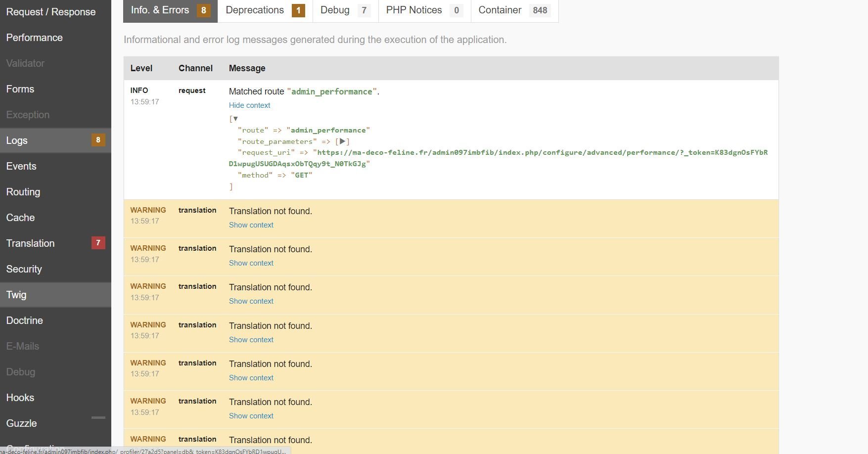Show context of first translation warning

pyautogui.click(x=251, y=225)
